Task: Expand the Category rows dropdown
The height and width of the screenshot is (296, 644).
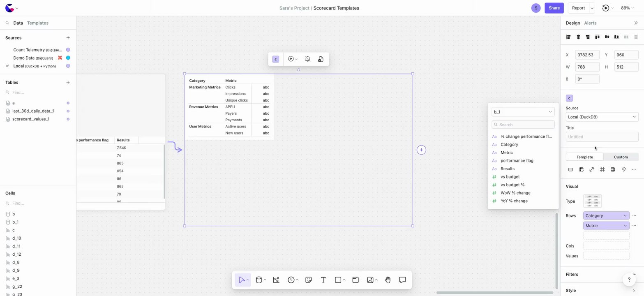Action: pyautogui.click(x=606, y=216)
